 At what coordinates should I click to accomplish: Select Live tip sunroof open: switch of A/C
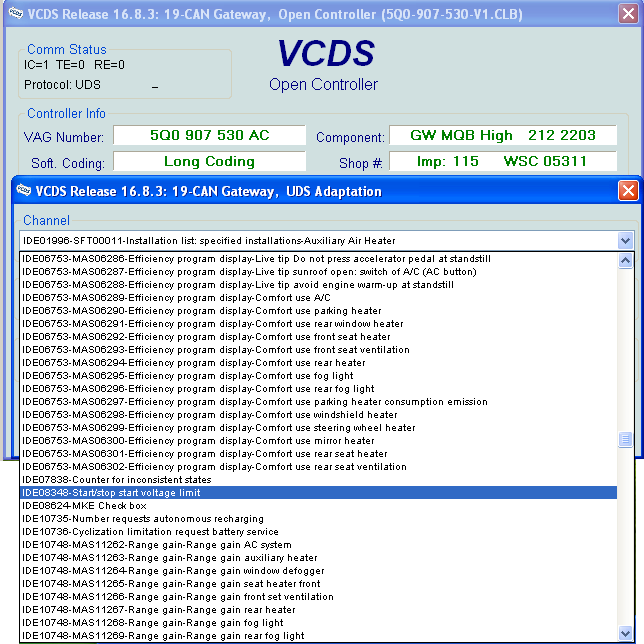[x=318, y=272]
